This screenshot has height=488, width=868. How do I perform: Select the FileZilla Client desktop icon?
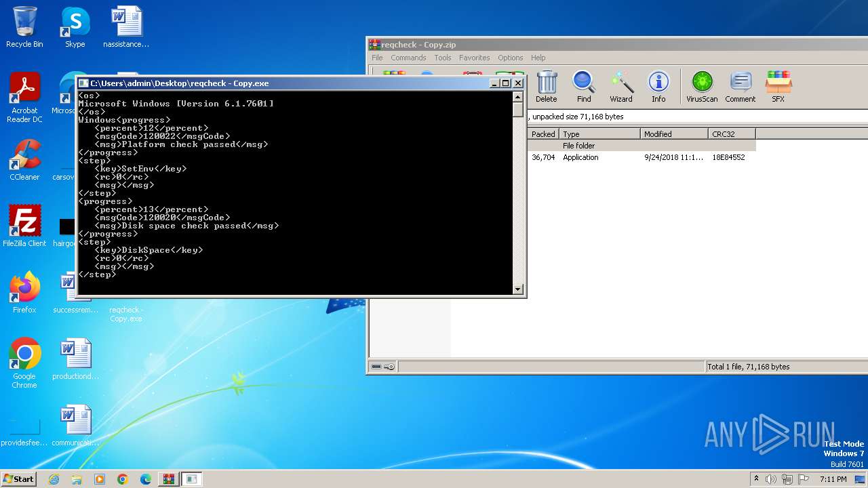point(24,226)
